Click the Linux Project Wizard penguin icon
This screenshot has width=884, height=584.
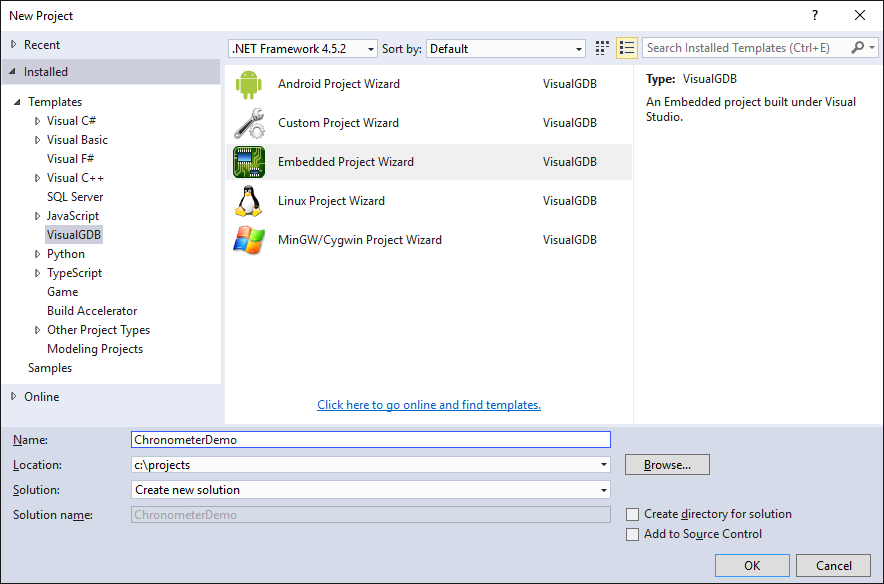tap(249, 201)
